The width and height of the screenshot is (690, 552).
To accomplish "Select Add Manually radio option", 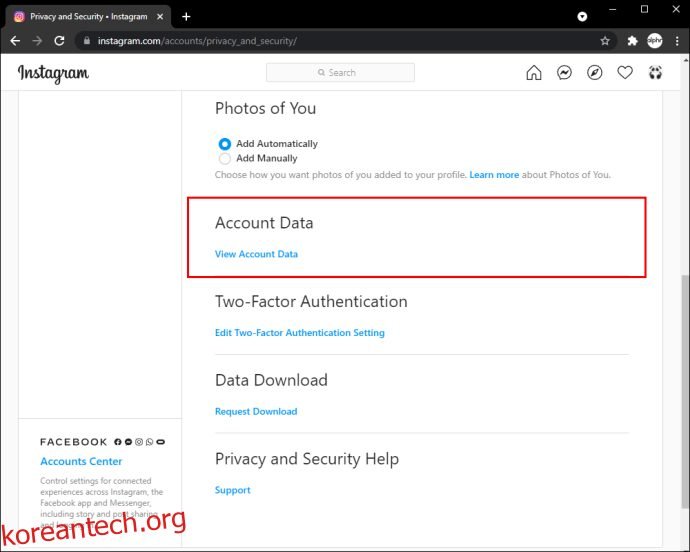I will [224, 158].
